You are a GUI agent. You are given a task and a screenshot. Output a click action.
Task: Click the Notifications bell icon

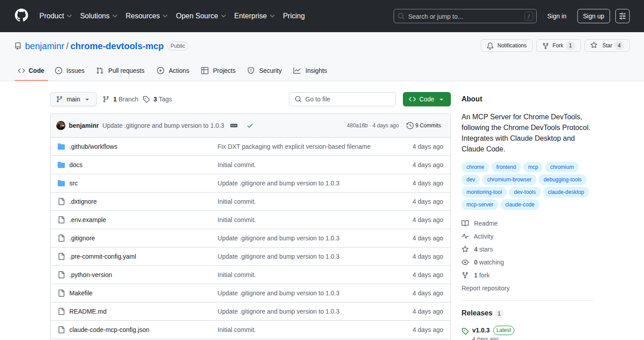click(490, 46)
